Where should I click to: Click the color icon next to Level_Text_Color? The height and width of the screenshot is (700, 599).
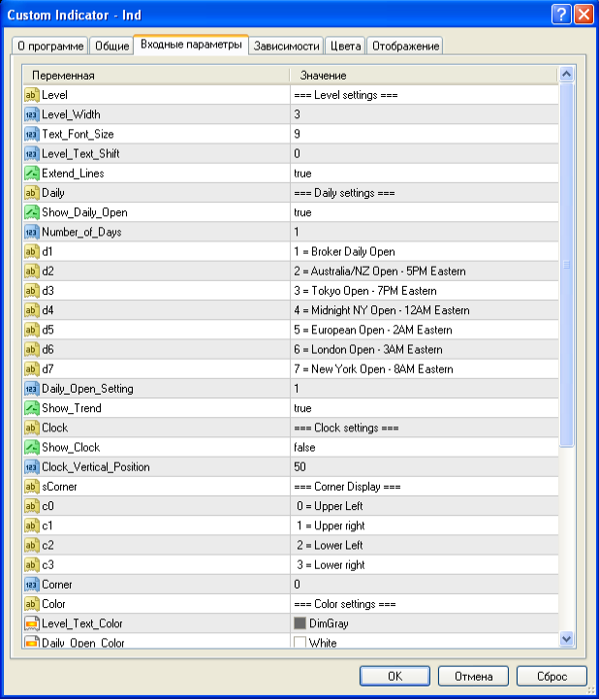click(31, 623)
